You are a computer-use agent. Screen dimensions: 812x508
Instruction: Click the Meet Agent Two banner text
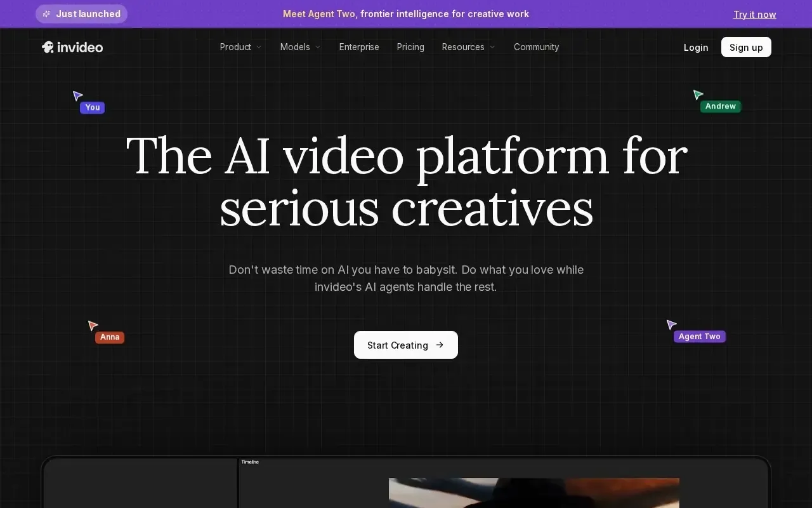tap(406, 14)
